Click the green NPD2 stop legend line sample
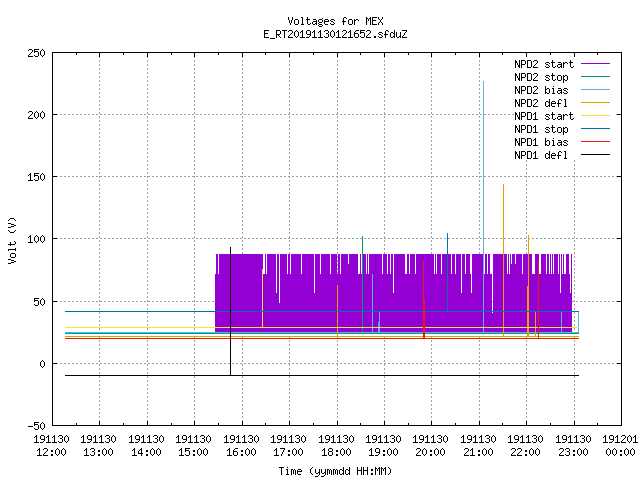Screen dimensions: 640x480 pos(595,77)
